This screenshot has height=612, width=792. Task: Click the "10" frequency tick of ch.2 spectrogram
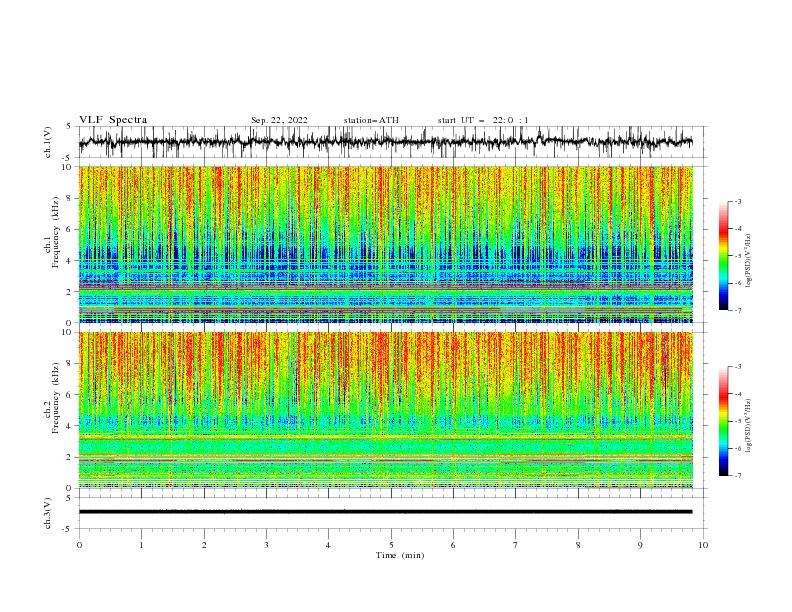[69, 332]
